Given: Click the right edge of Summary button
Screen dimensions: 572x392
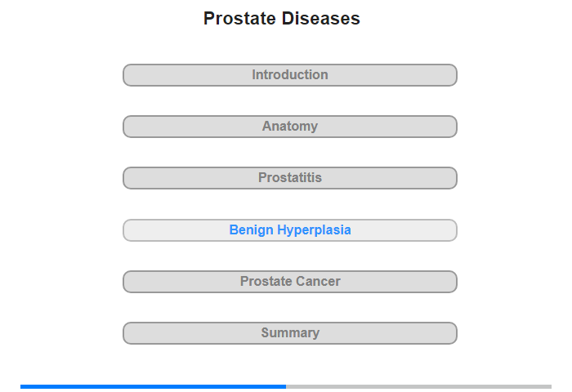Looking at the screenshot, I should [454, 333].
